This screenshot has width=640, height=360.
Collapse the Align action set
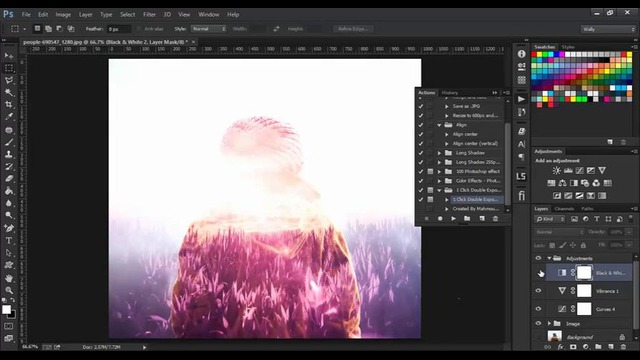click(x=440, y=125)
